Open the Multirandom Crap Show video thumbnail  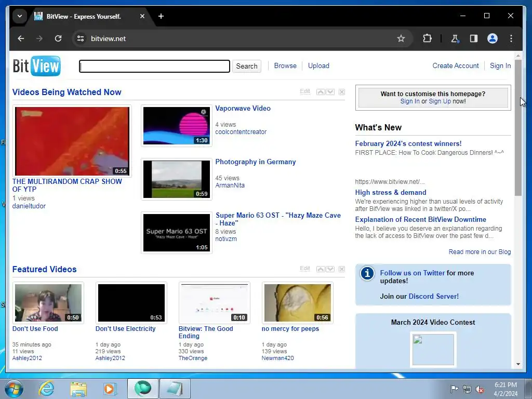tap(72, 141)
